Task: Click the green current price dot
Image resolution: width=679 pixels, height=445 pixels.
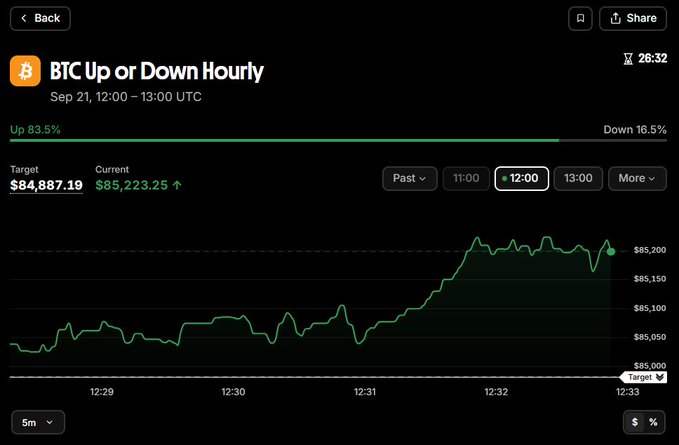Action: tap(611, 252)
